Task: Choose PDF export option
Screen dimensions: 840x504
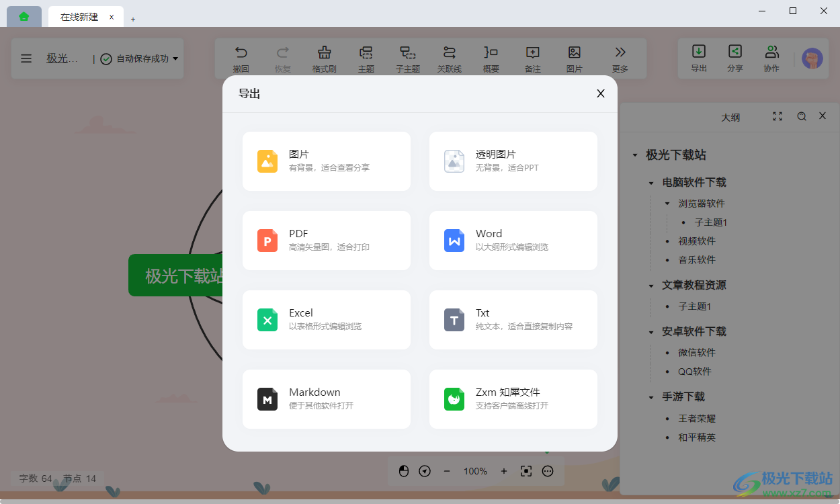Action: coord(327,241)
